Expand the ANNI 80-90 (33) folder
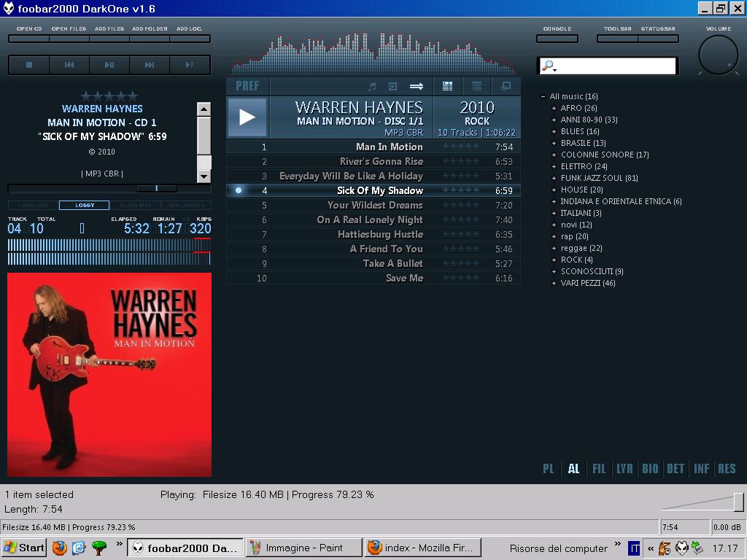The width and height of the screenshot is (747, 560). click(x=554, y=120)
